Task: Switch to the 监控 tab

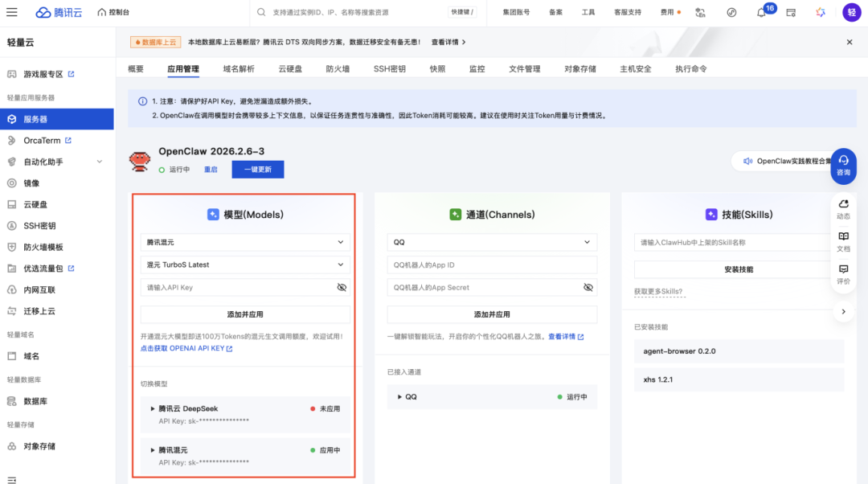Action: click(x=477, y=68)
